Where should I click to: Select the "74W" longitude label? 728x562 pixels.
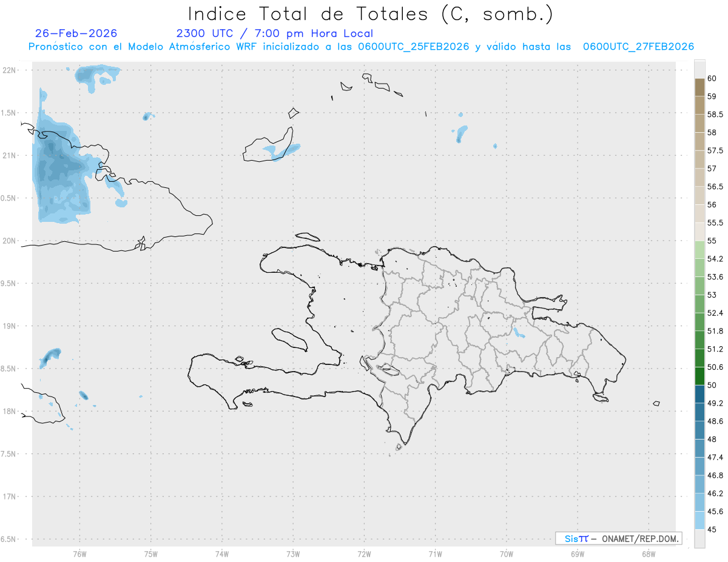coord(222,554)
